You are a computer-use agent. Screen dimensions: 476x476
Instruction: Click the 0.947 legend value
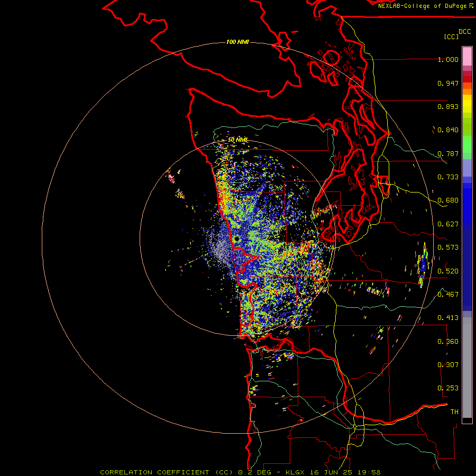(x=448, y=83)
